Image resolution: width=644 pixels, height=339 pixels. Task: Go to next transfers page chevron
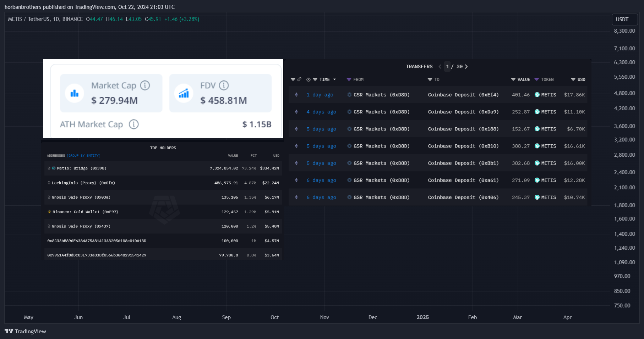[x=466, y=67]
